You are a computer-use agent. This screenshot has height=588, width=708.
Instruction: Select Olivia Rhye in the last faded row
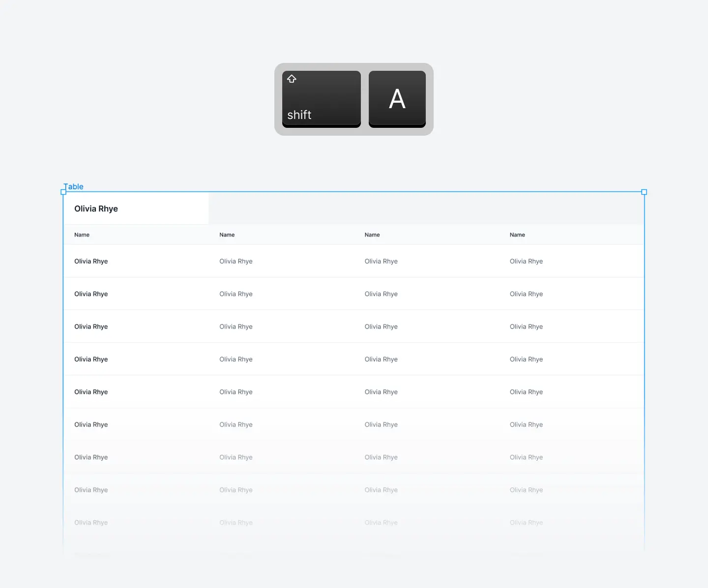tap(90, 523)
